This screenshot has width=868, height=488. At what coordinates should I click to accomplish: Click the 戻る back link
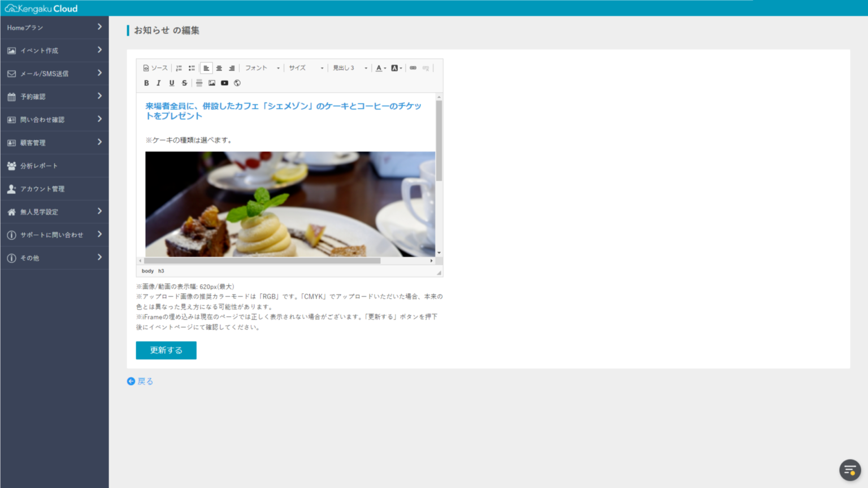point(140,381)
